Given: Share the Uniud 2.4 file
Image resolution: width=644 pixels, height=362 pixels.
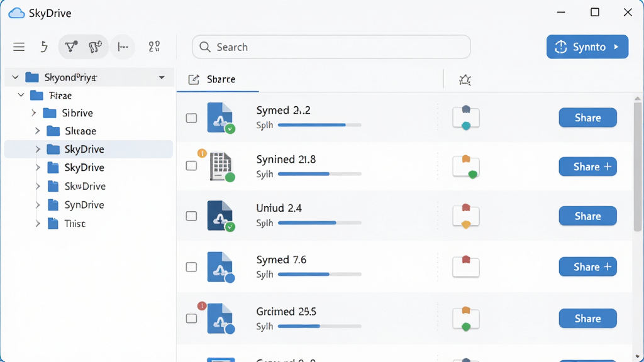Looking at the screenshot, I should point(588,216).
